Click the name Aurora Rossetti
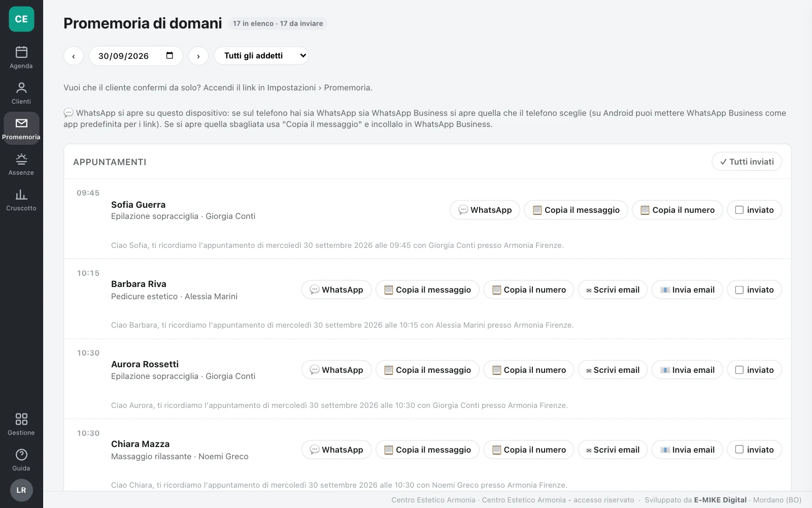 click(145, 364)
